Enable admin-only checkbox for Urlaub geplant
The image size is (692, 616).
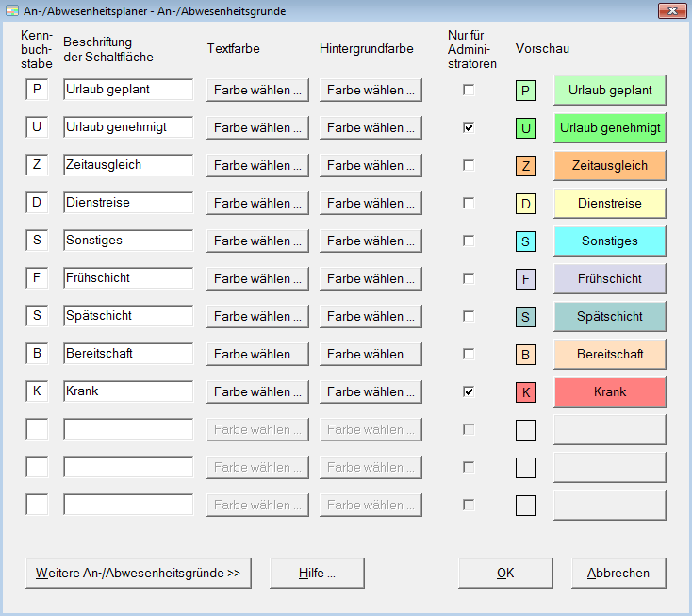[469, 90]
